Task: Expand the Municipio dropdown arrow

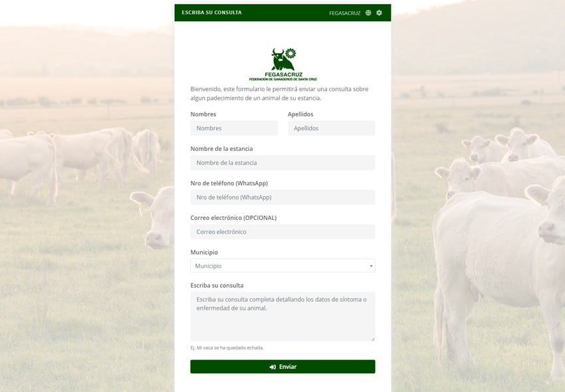Action: (371, 266)
